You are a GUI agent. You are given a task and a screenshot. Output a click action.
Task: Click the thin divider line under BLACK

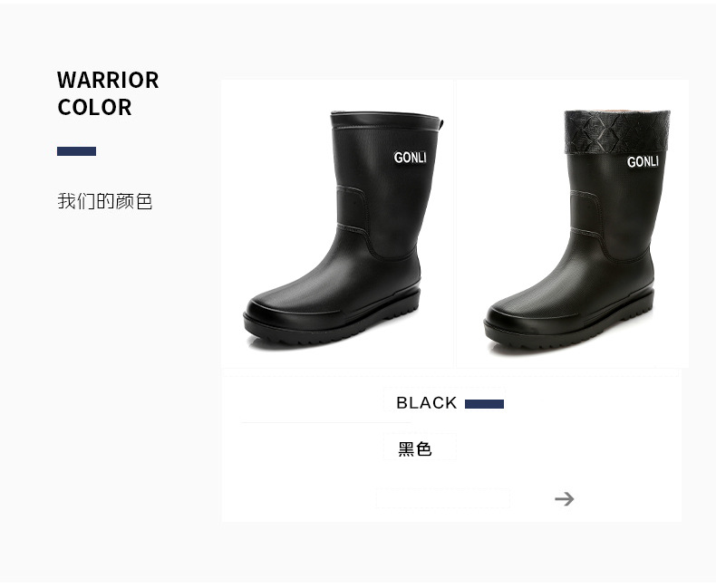326,423
